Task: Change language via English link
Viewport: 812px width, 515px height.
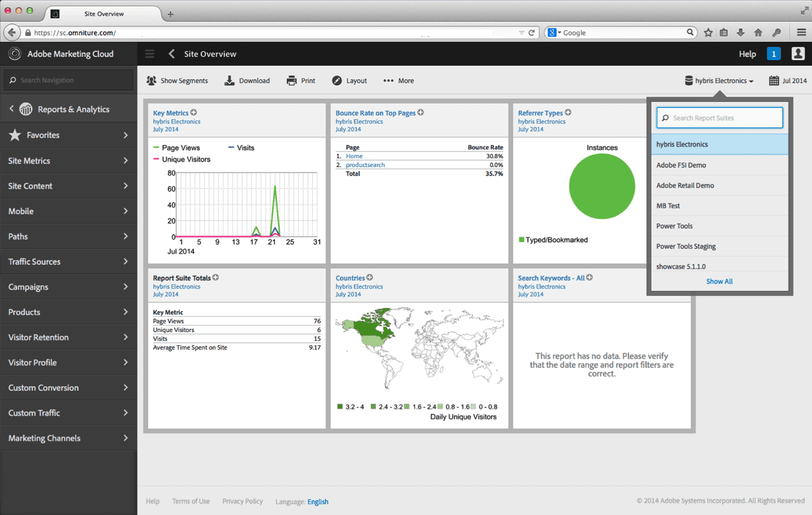Action: tap(318, 502)
